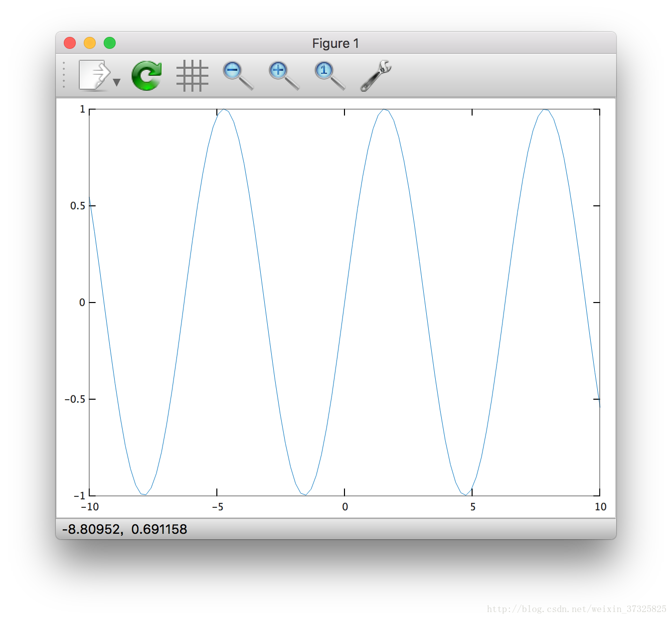Click the x-axis label '-5'
Viewport: 672px width, 619px height.
(217, 507)
